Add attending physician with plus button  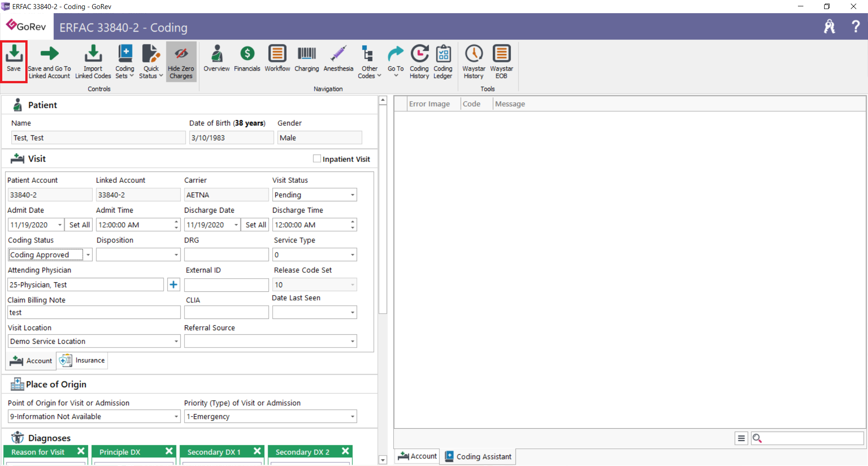click(x=174, y=285)
